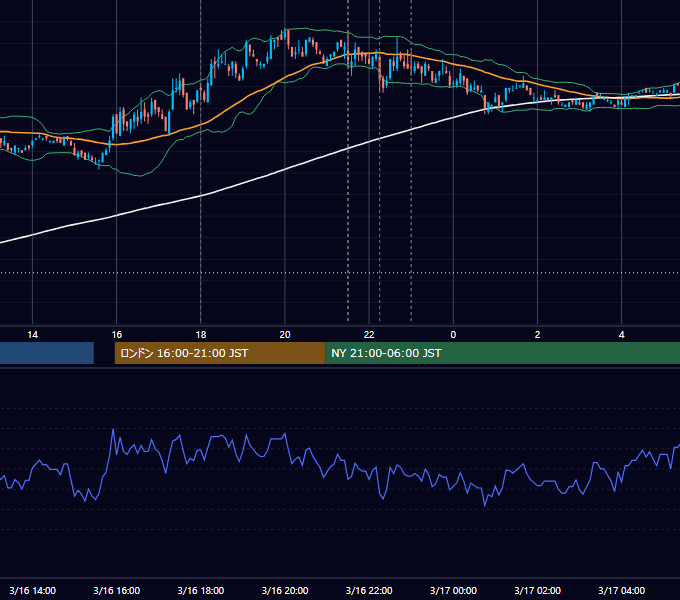680x600 pixels.
Task: Click the upper time axis label 16
Action: [117, 335]
